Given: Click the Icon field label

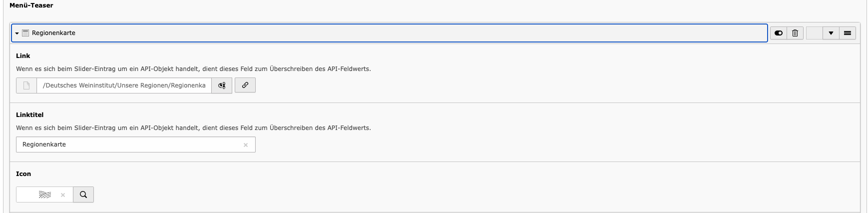Looking at the screenshot, I should [x=23, y=174].
